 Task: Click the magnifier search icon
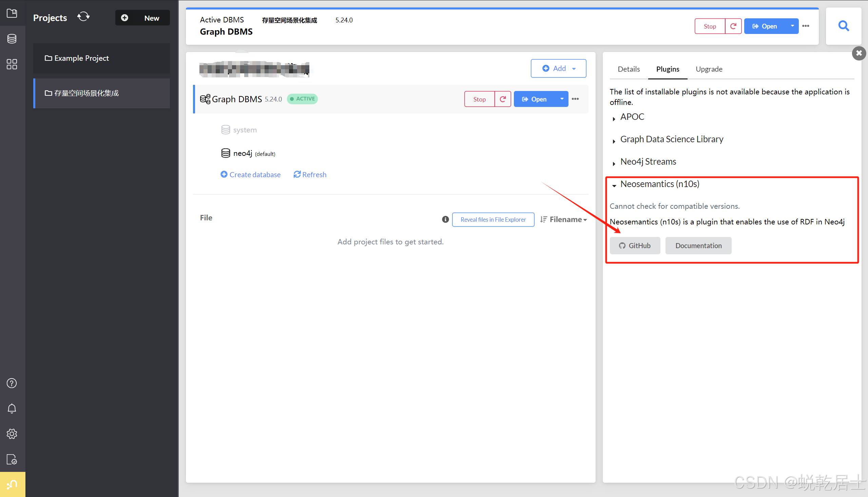point(843,26)
